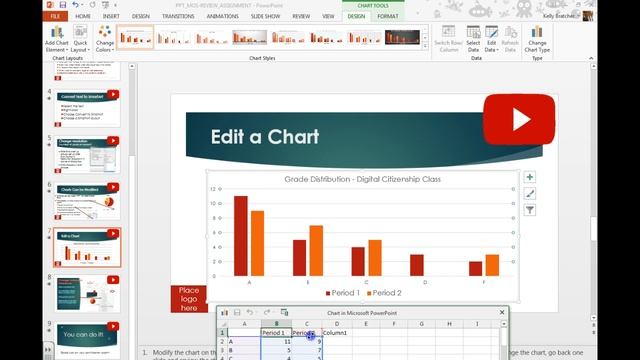Click the Period 1 legend entry
Image resolution: width=640 pixels, height=360 pixels.
343,293
